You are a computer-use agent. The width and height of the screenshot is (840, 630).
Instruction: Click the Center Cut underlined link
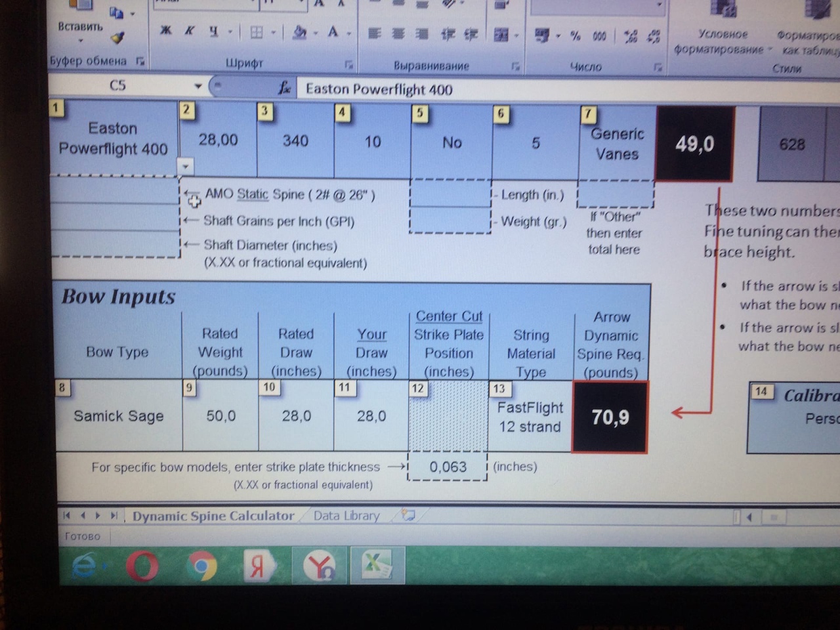tap(449, 316)
